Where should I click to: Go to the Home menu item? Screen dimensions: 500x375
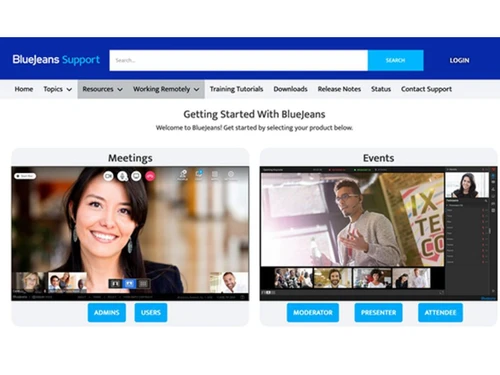[24, 89]
